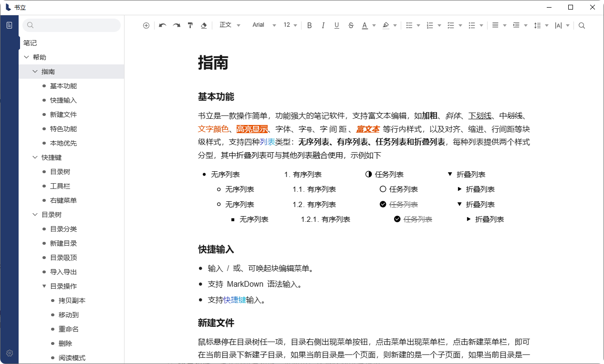Open the font size dropdown showing 12
Viewport: 604px width, 364px height.
click(x=289, y=25)
